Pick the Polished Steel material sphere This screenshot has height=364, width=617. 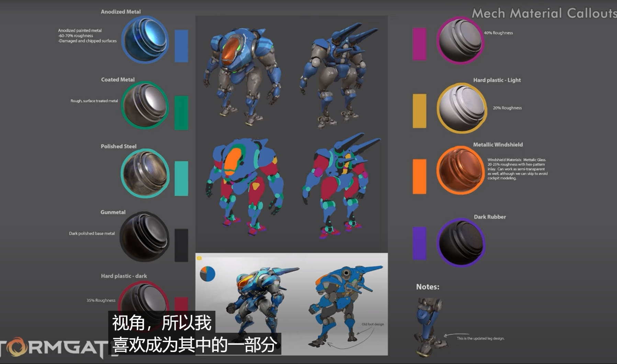(x=145, y=173)
